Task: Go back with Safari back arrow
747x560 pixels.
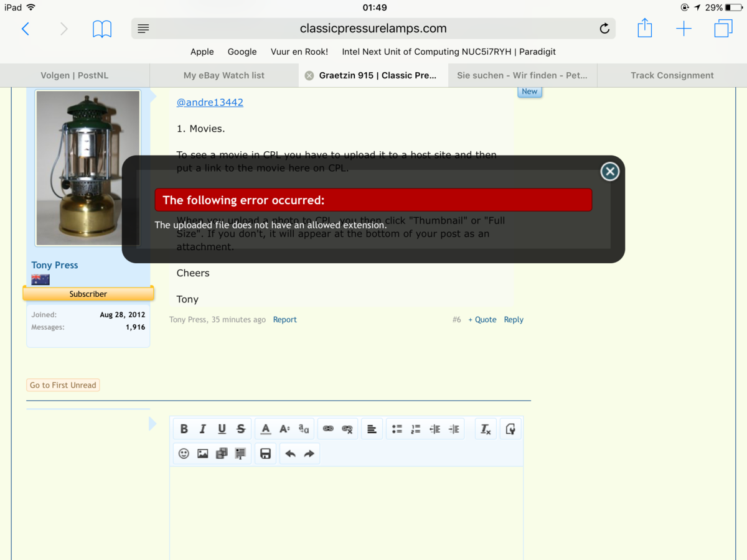Action: 26,29
